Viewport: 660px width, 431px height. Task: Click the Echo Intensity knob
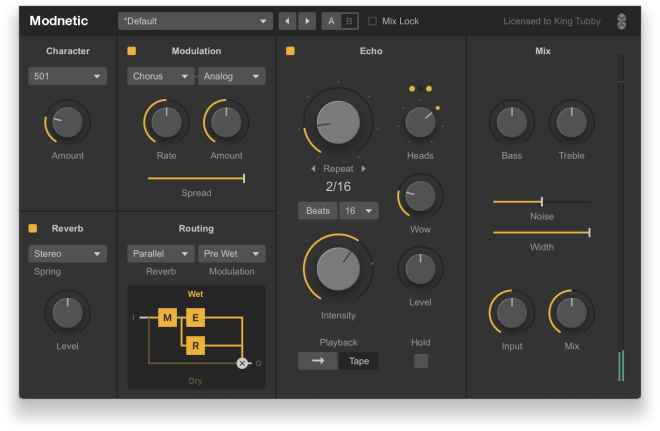(x=338, y=269)
